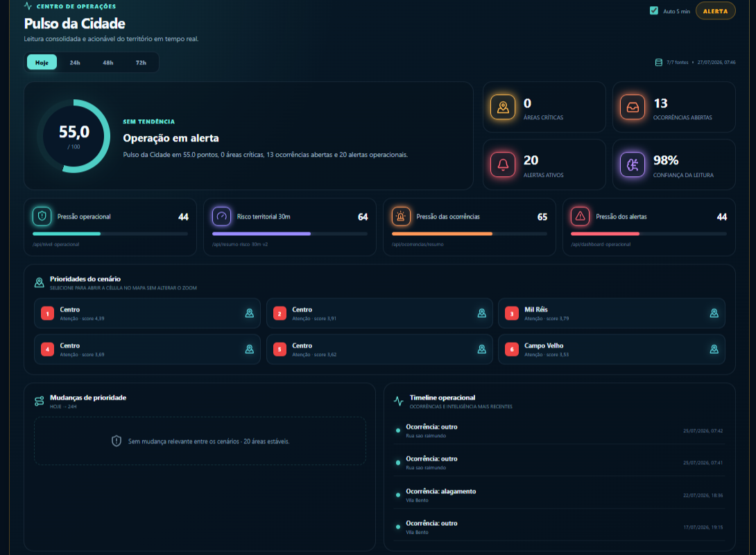This screenshot has width=756, height=555.
Task: Select priority card 2 Centro score 3,91
Action: click(379, 314)
